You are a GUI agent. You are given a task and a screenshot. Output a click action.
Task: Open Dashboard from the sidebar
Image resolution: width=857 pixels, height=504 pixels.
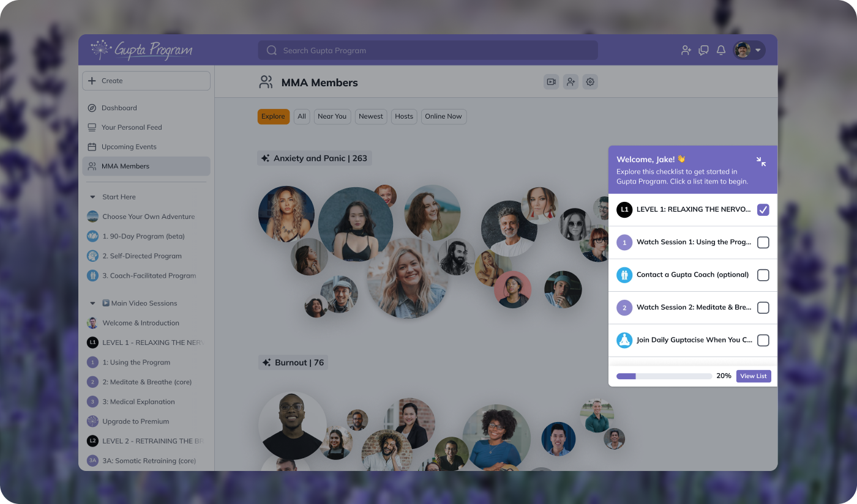(x=146, y=108)
